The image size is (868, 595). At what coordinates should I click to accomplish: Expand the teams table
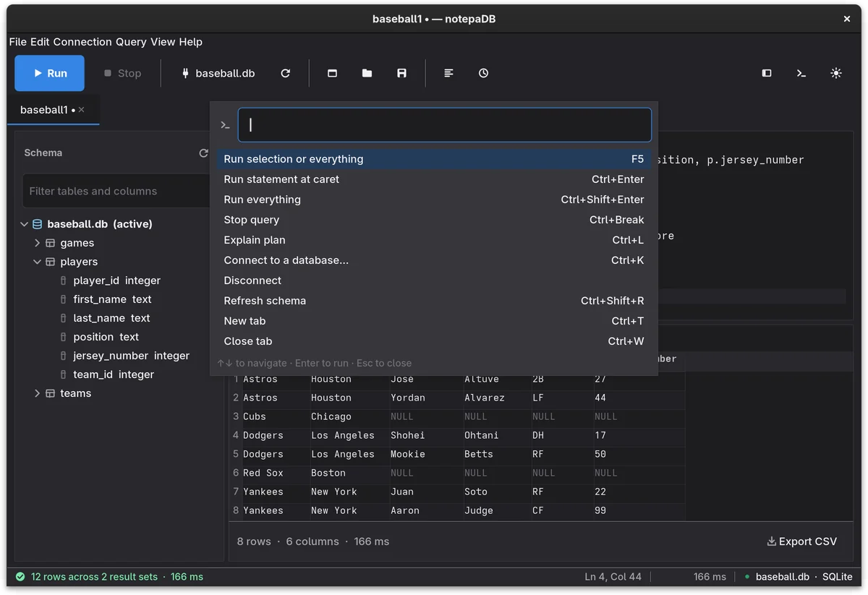37,393
